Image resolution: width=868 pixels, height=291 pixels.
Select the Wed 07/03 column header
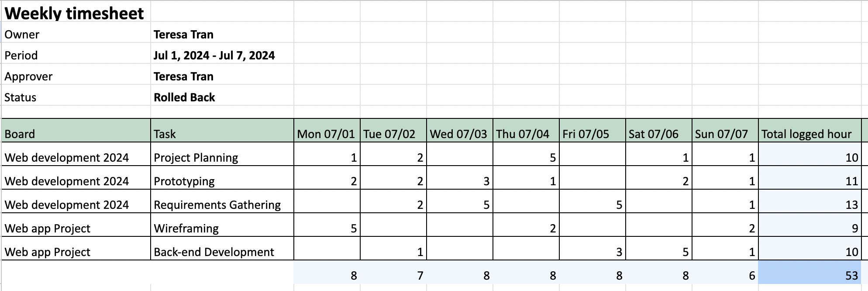click(459, 134)
